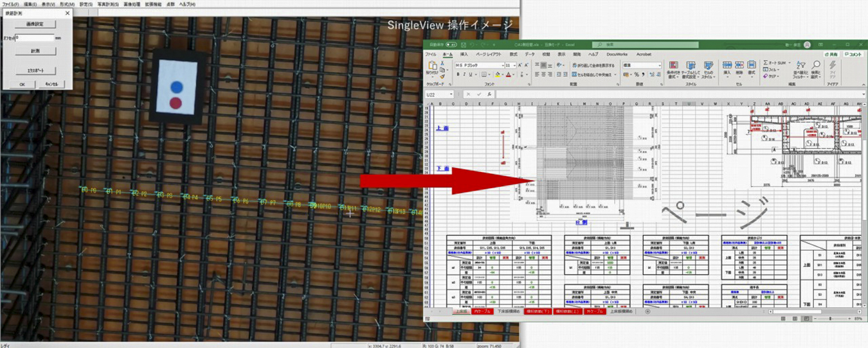Viewport: 868px width, 348px height.
Task: Click 折り返して全体を表示する wrap text button
Action: tap(593, 65)
